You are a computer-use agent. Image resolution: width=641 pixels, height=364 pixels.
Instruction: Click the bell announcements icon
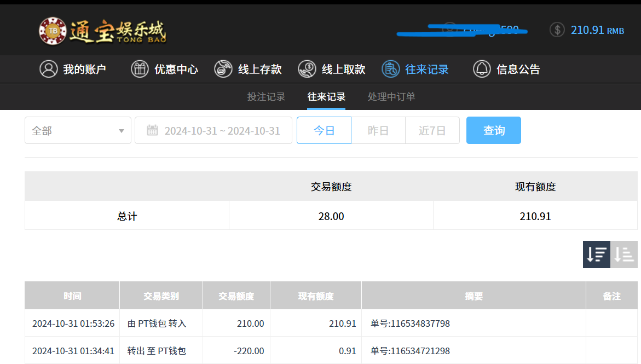482,70
